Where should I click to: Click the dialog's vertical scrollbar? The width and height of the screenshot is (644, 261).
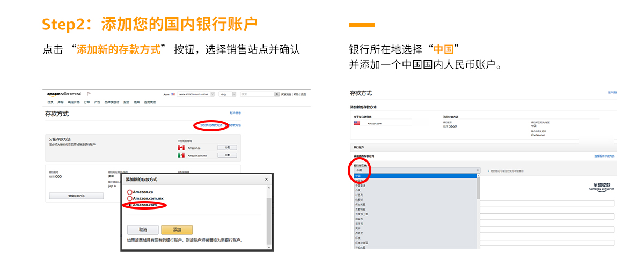pos(269,217)
